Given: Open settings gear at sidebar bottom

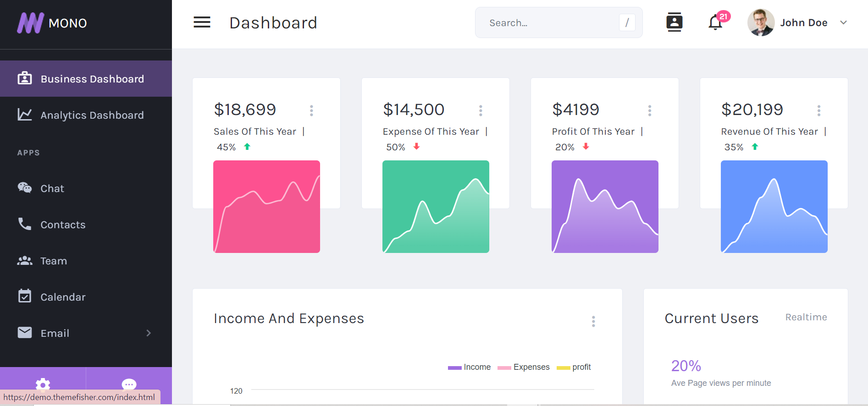Looking at the screenshot, I should tap(43, 384).
